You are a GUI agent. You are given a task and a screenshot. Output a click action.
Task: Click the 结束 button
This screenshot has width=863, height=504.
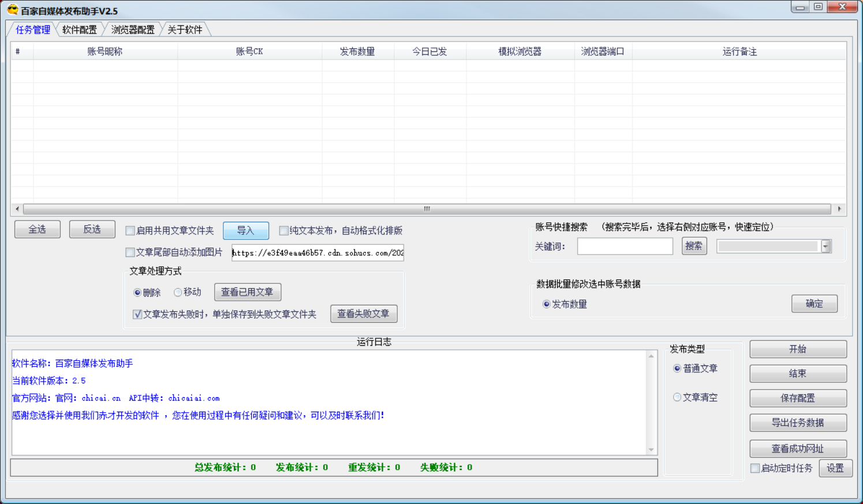tap(798, 374)
